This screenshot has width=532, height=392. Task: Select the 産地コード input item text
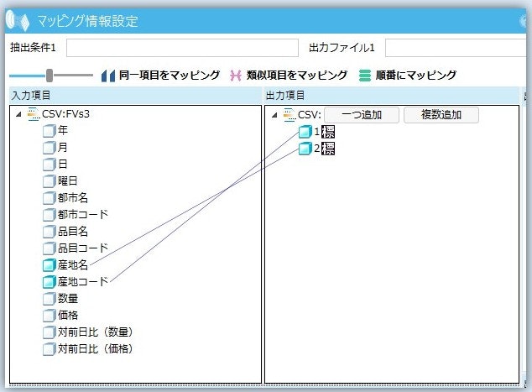pyautogui.click(x=83, y=282)
